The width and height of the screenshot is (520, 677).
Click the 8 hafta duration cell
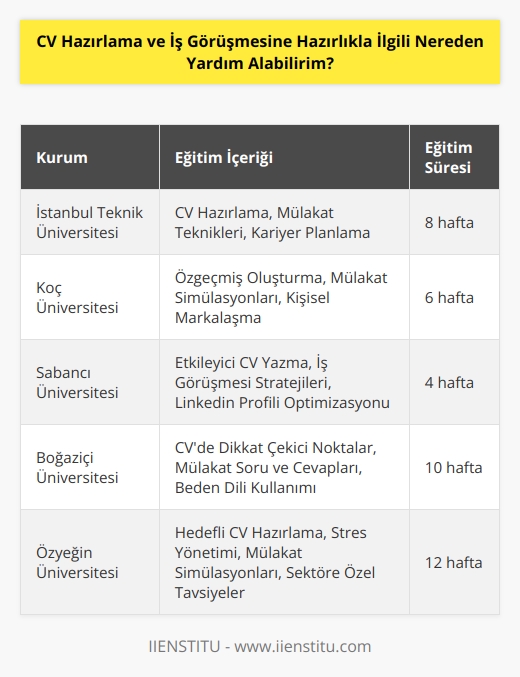(454, 222)
